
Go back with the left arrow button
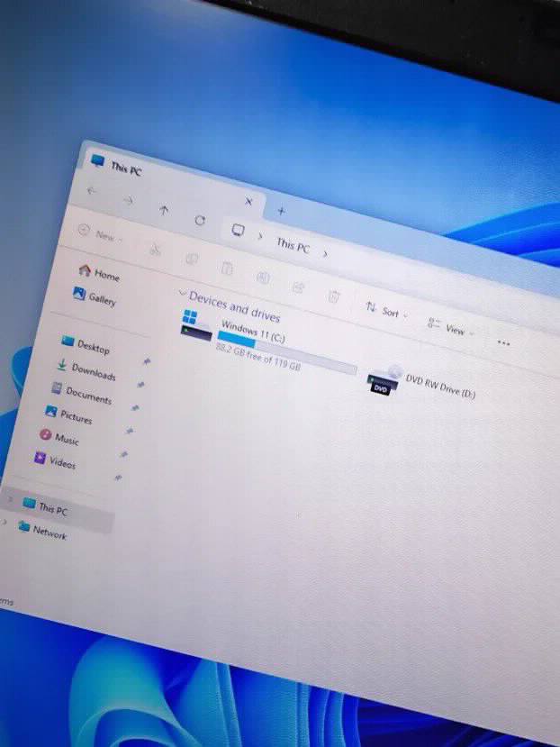pyautogui.click(x=91, y=190)
